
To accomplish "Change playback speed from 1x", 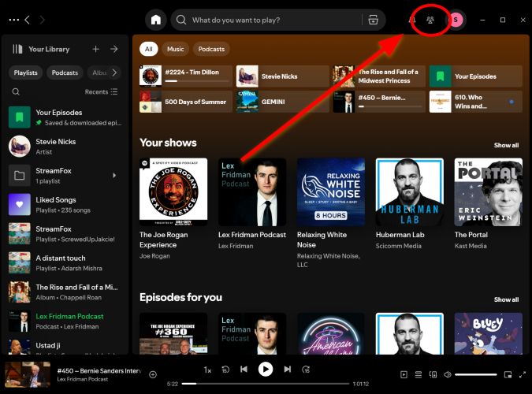I will click(x=207, y=370).
